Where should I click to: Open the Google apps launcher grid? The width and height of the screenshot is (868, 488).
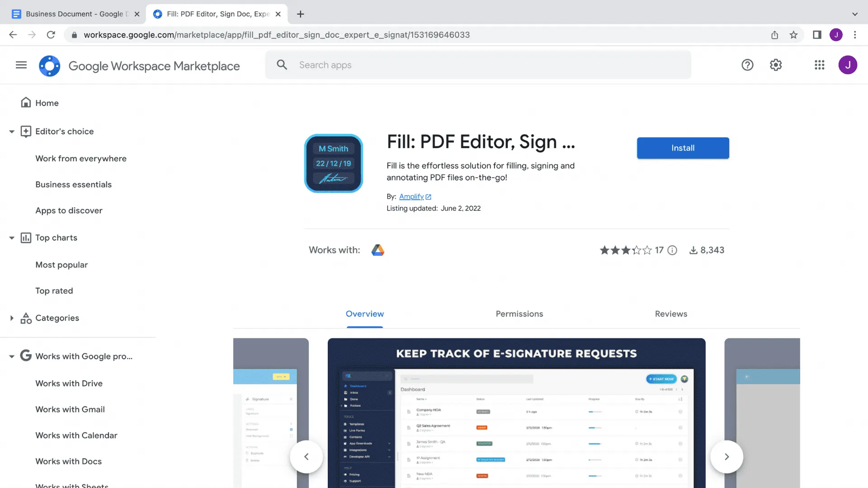pyautogui.click(x=819, y=65)
